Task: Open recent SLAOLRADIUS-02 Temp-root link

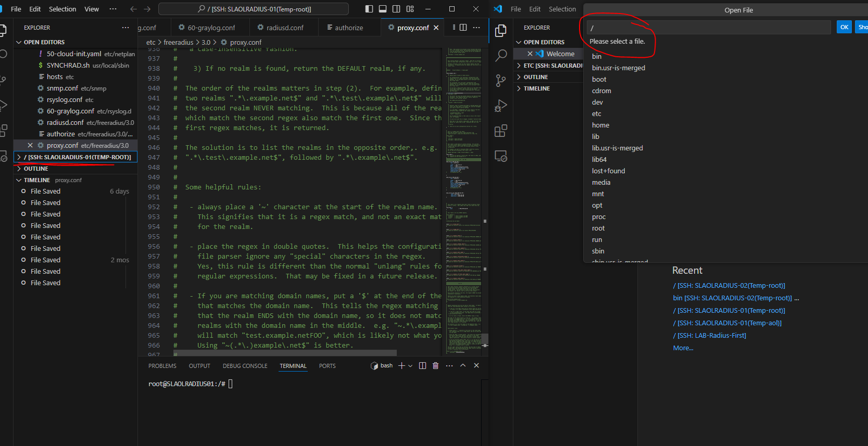Action: (729, 286)
